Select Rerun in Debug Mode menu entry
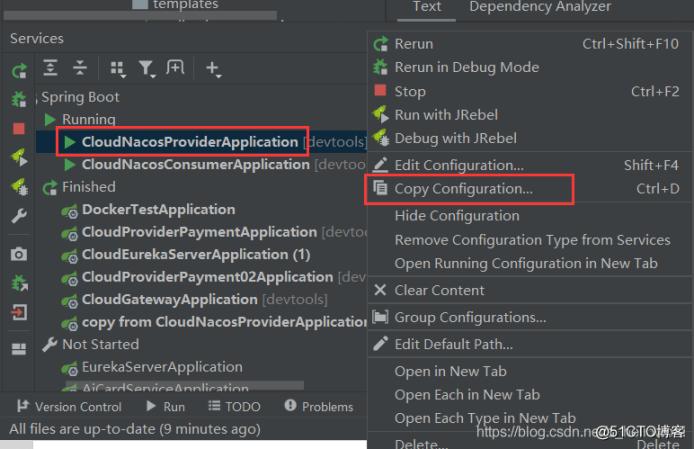The image size is (694, 449). point(466,67)
